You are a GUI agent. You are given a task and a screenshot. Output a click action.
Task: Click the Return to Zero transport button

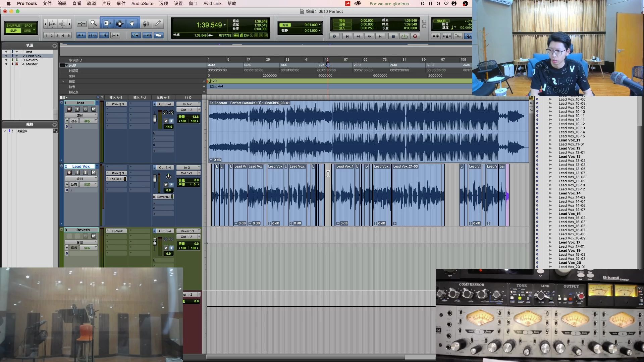point(347,36)
